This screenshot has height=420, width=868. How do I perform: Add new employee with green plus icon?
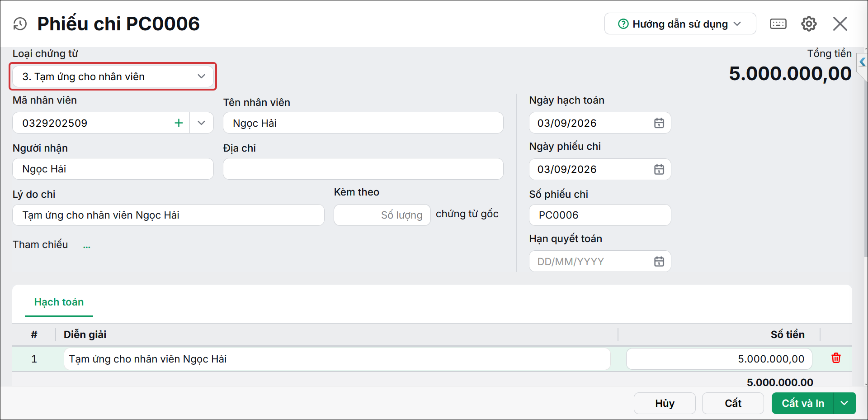(x=179, y=123)
